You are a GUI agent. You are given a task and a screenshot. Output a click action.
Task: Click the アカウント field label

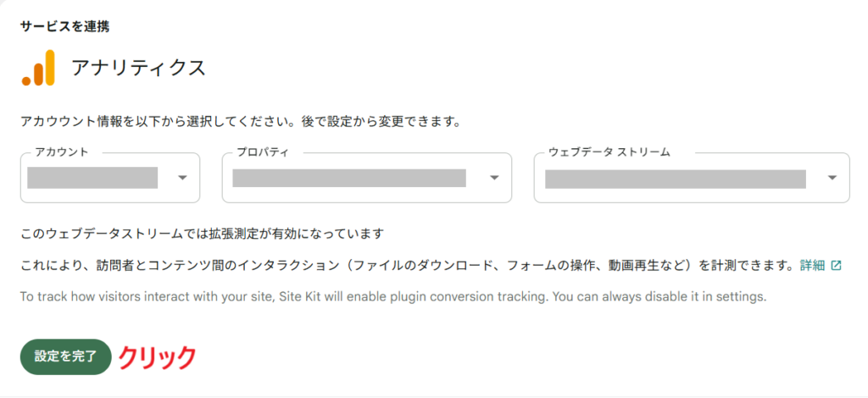click(62, 152)
